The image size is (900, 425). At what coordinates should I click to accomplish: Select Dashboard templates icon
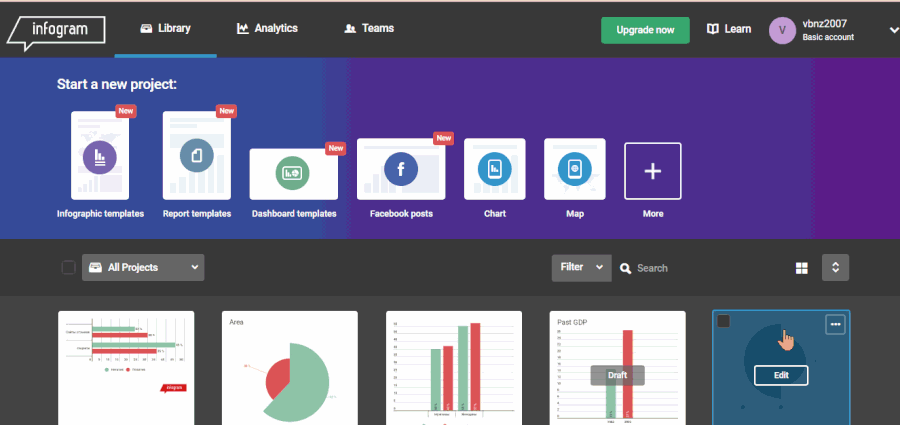[293, 173]
